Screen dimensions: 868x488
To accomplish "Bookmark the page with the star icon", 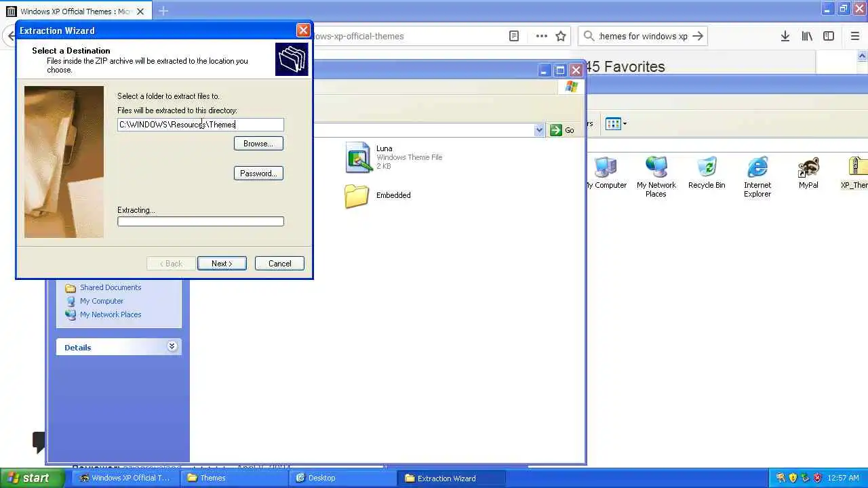I will pos(561,36).
